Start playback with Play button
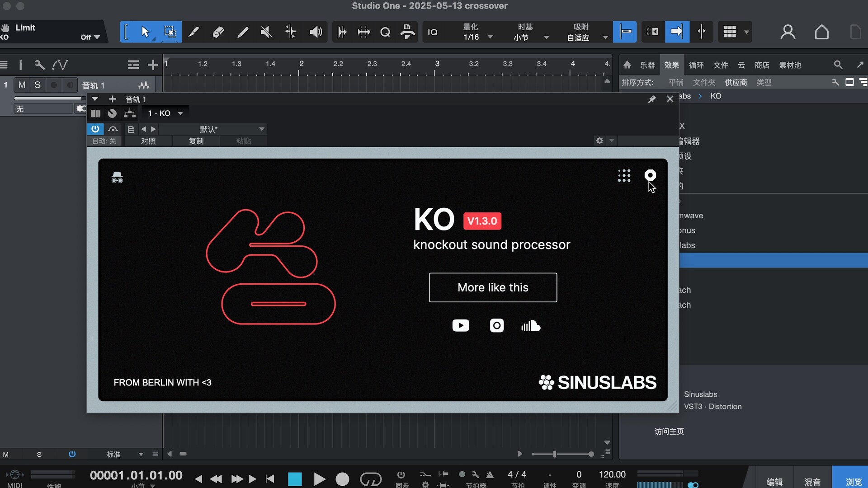 click(319, 479)
